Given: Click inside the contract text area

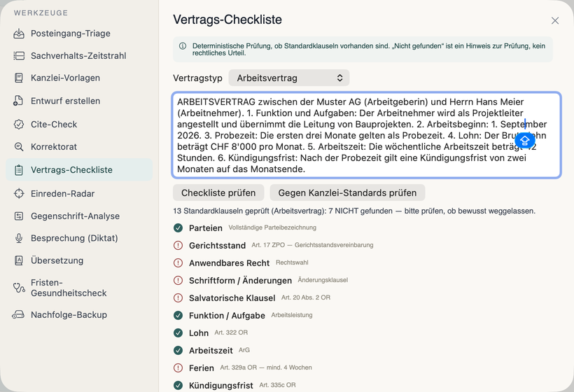Looking at the screenshot, I should tap(366, 135).
